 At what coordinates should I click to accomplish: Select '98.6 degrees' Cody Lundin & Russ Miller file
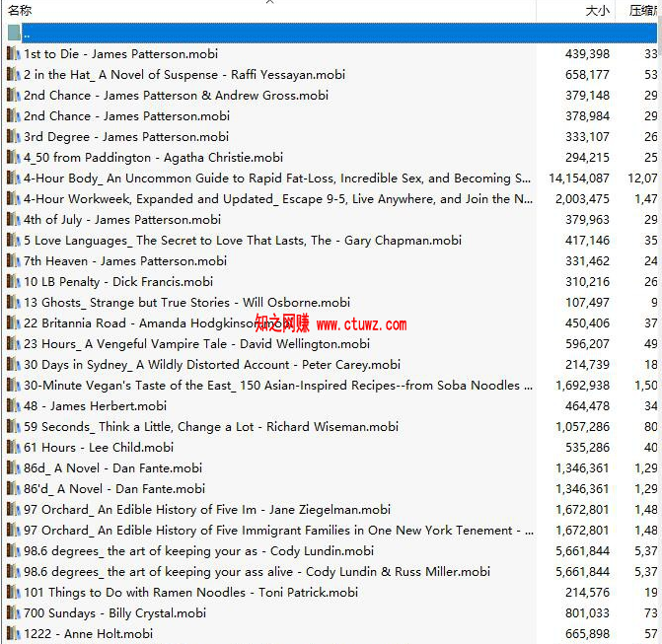[257, 571]
